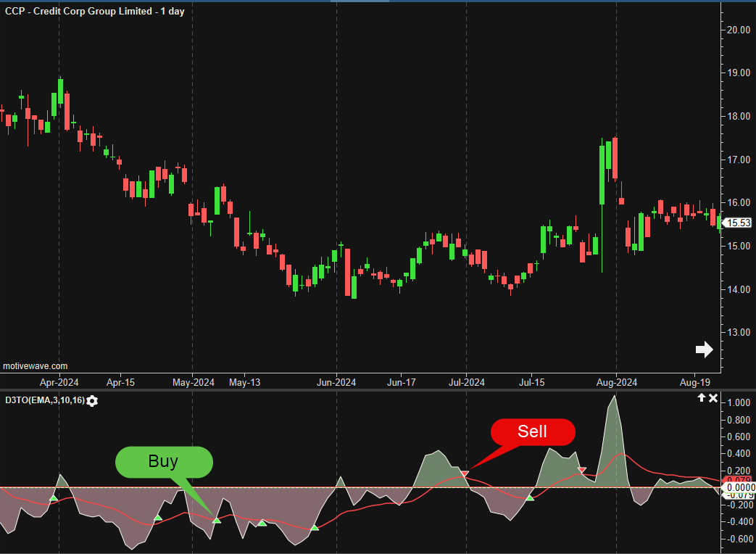Click the Jun-2024 date on time axis

pyautogui.click(x=336, y=381)
